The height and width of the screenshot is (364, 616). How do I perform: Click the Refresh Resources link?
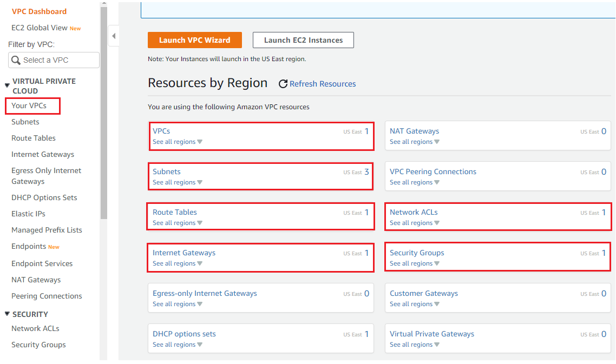[323, 84]
